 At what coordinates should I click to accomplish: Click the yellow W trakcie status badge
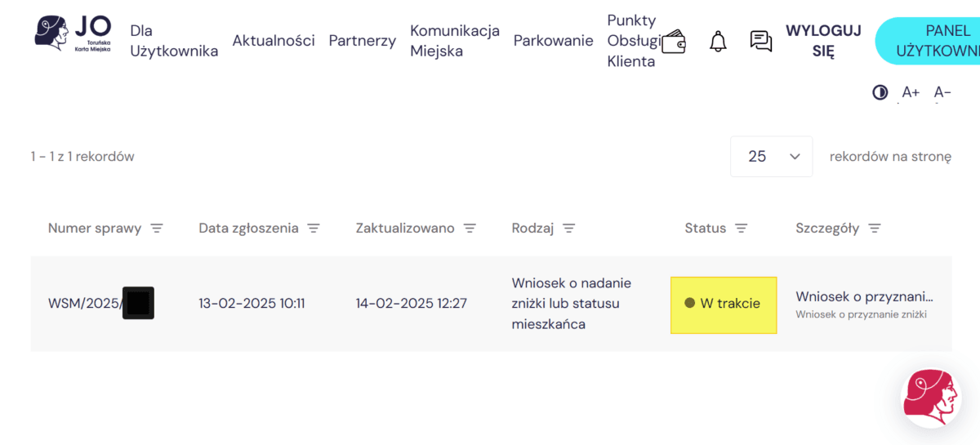[x=723, y=304]
